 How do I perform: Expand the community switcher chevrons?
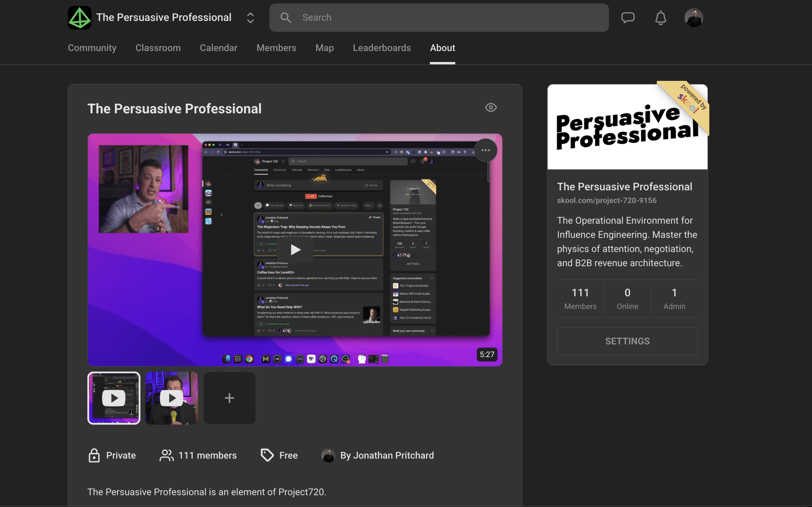tap(250, 18)
